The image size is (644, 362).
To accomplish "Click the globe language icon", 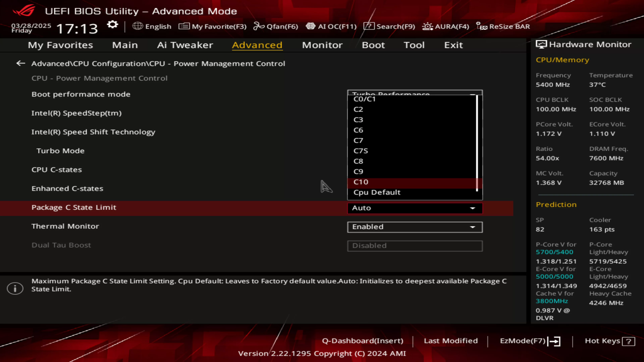I will [x=138, y=26].
